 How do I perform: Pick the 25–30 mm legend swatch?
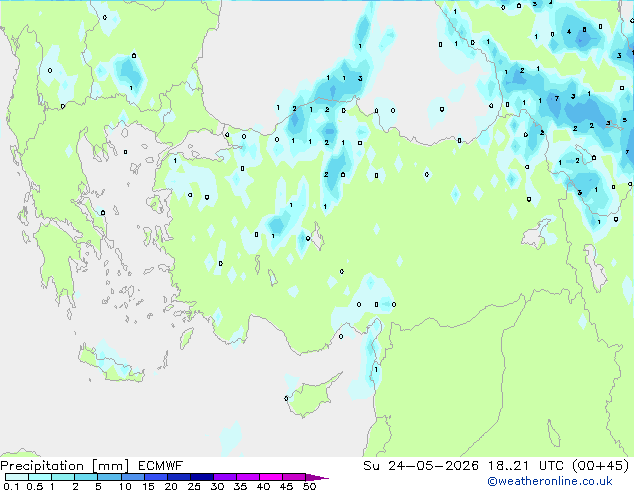pos(202,477)
